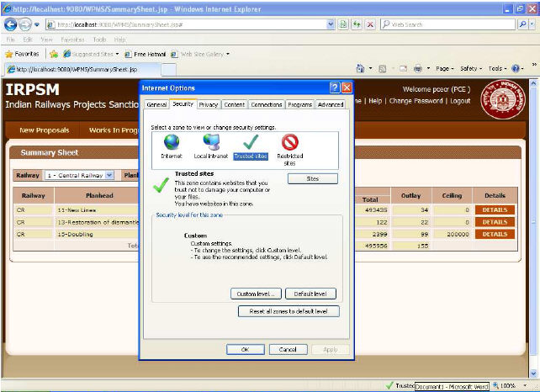The height and width of the screenshot is (392, 540).
Task: Click the browser Back arrow button
Action: [x=11, y=24]
